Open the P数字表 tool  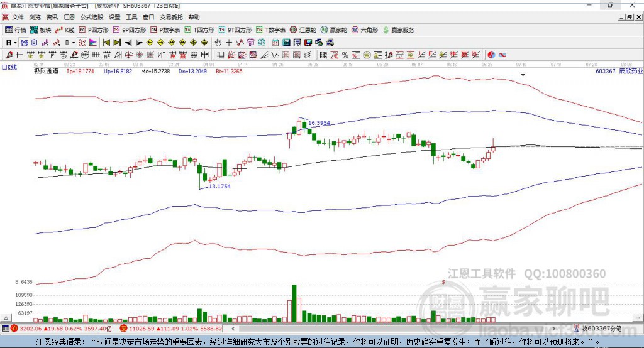(x=165, y=30)
